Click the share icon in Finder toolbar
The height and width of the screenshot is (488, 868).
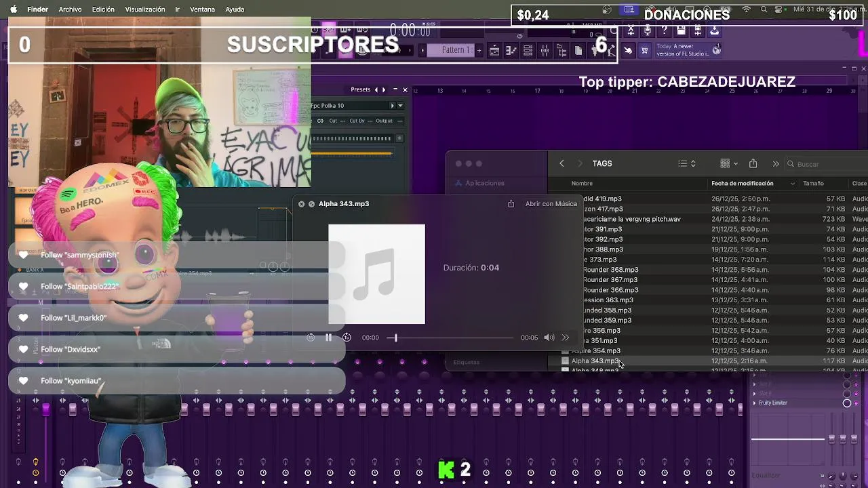pyautogui.click(x=753, y=163)
